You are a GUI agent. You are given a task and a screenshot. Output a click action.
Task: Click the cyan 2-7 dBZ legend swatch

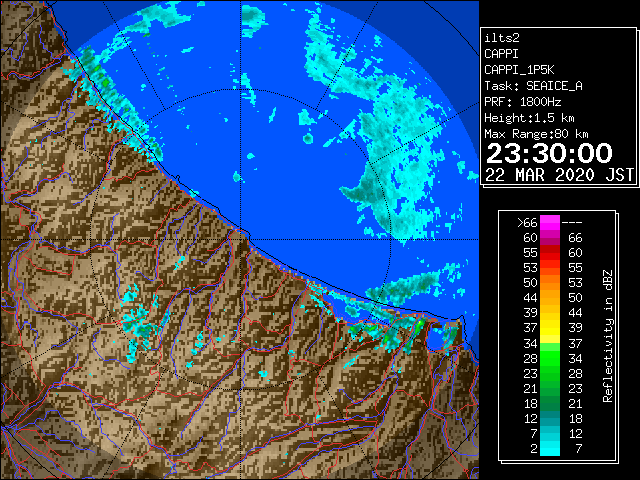click(x=550, y=448)
